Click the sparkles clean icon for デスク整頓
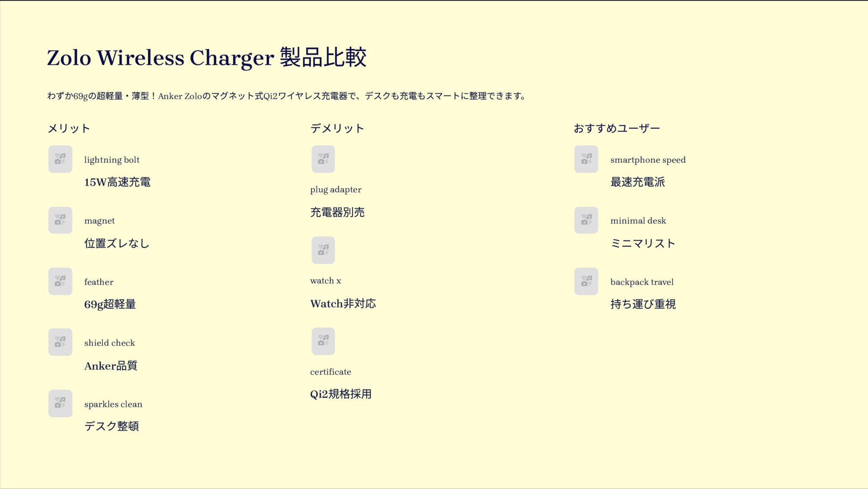This screenshot has width=868, height=489. pos(60,403)
